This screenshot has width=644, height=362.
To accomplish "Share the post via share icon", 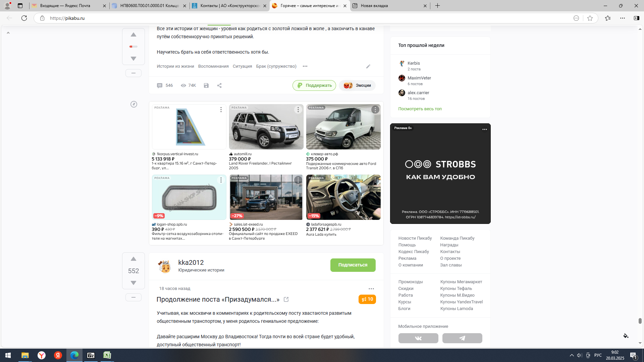I will (x=219, y=85).
